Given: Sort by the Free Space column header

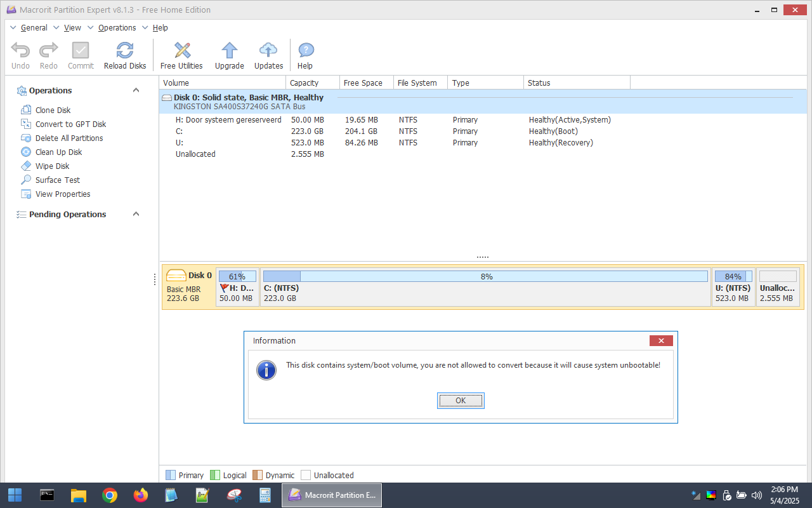Looking at the screenshot, I should 366,83.
